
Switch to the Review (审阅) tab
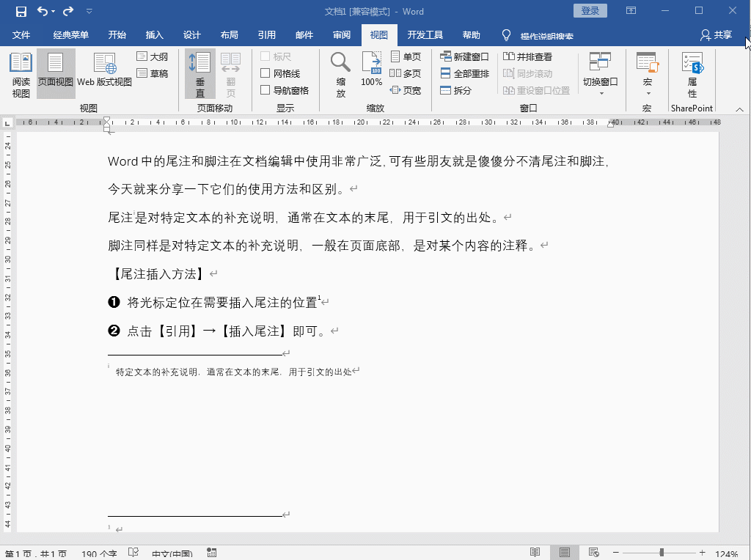[x=342, y=35]
